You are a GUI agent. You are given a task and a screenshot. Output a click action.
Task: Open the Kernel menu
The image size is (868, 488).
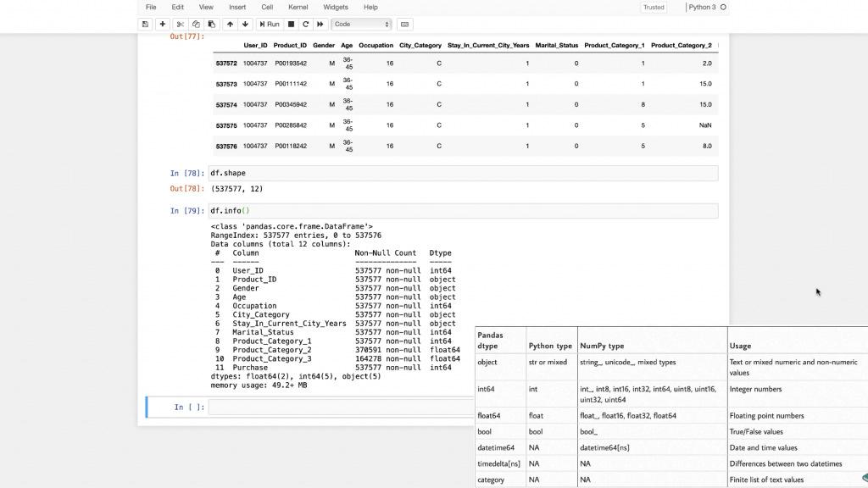(x=298, y=7)
